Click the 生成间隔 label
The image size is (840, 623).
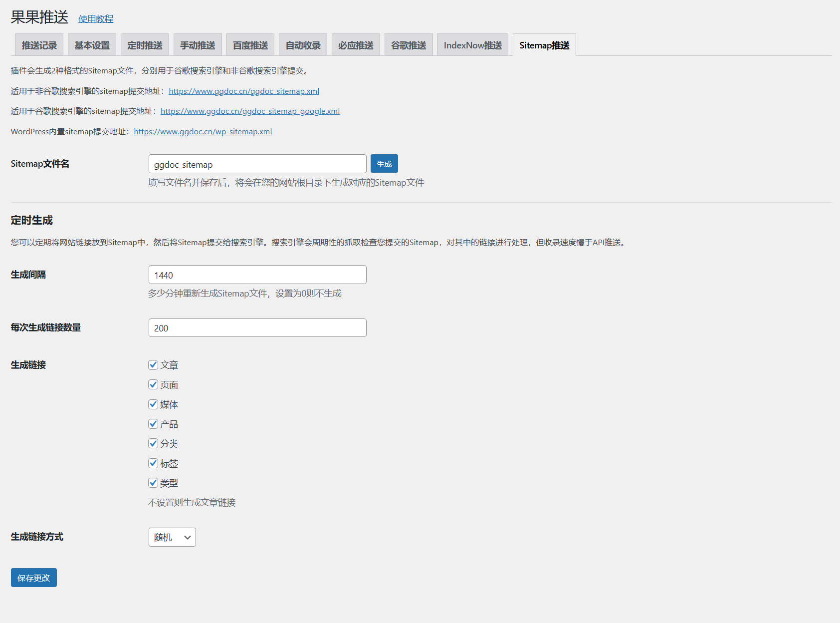[x=28, y=275]
